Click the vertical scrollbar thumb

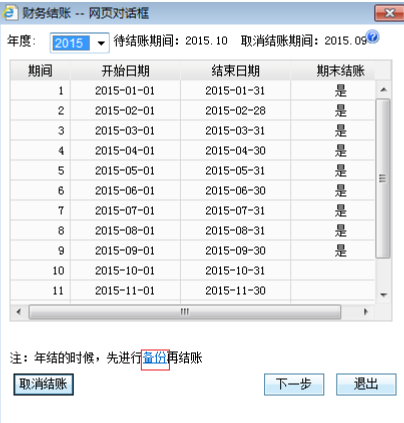pyautogui.click(x=383, y=178)
